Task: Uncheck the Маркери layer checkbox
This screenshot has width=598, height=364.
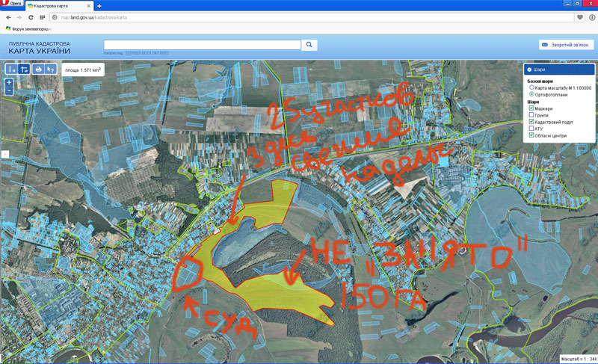Action: (531, 108)
